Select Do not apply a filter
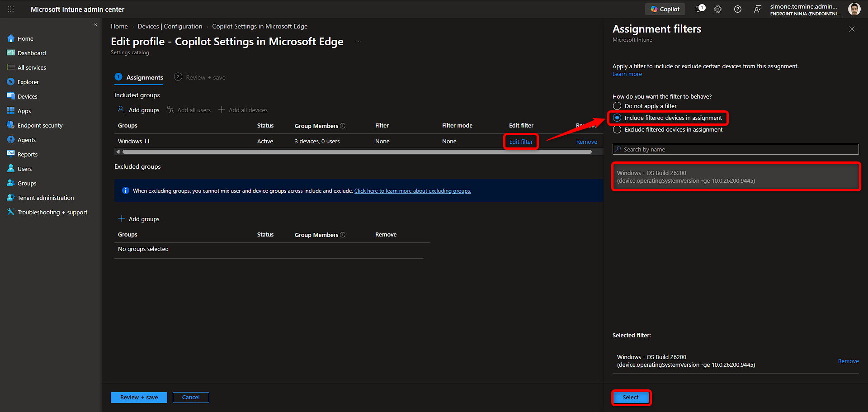 pyautogui.click(x=645, y=106)
